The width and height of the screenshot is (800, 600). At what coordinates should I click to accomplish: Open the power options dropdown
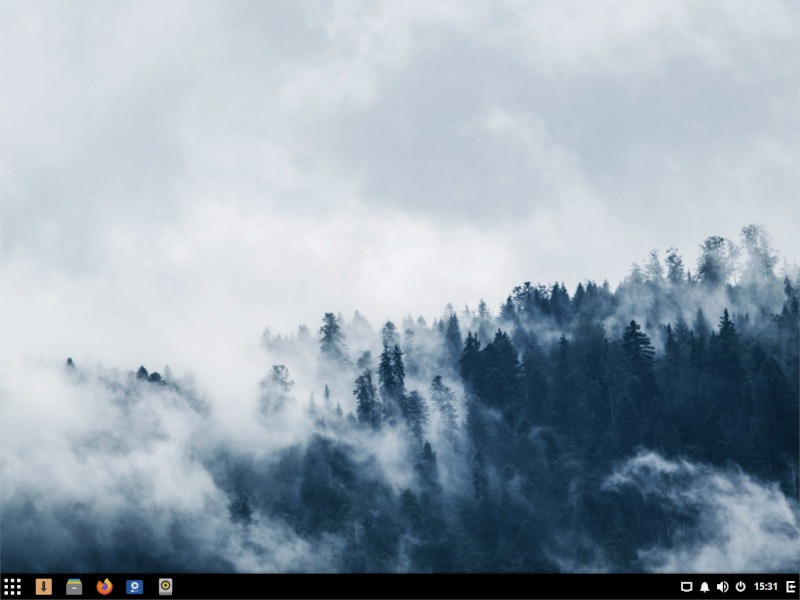tap(741, 587)
